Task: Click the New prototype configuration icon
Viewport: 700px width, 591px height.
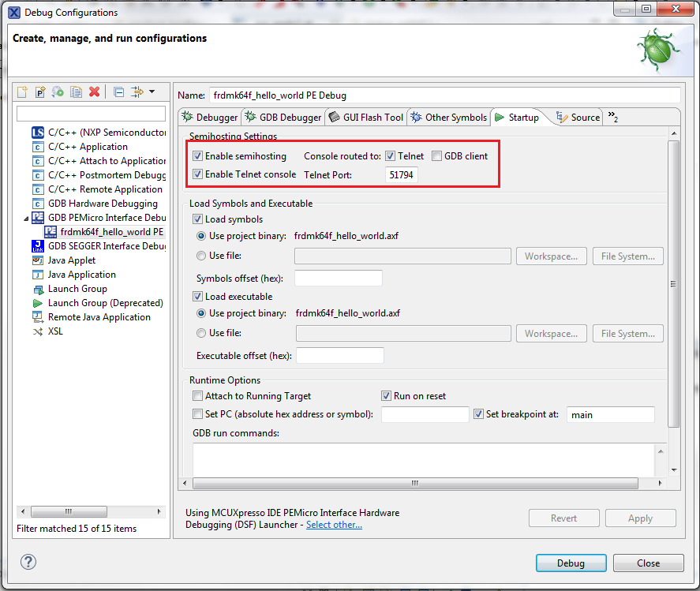Action: tap(40, 92)
